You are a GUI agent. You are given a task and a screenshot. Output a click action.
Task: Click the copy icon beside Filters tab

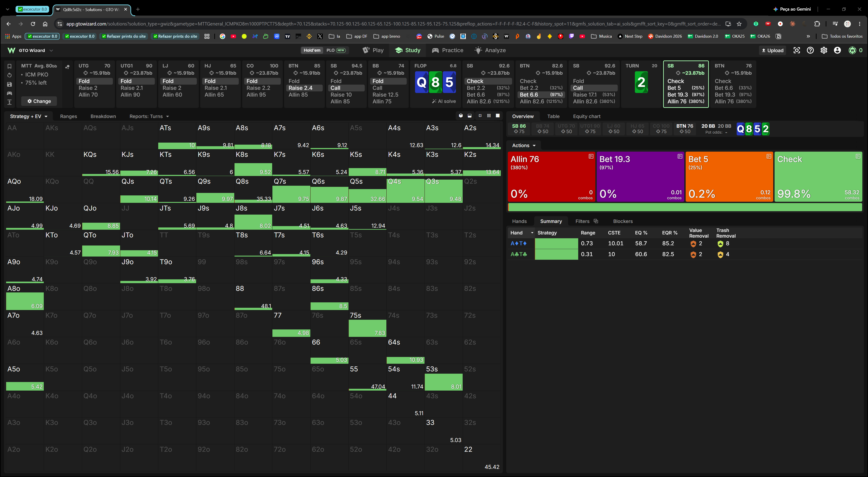(x=596, y=221)
